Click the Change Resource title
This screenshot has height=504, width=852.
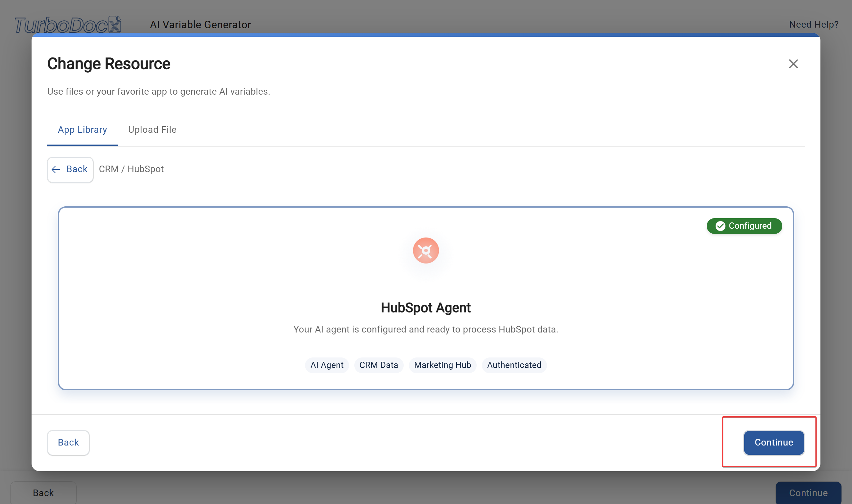coord(109,64)
